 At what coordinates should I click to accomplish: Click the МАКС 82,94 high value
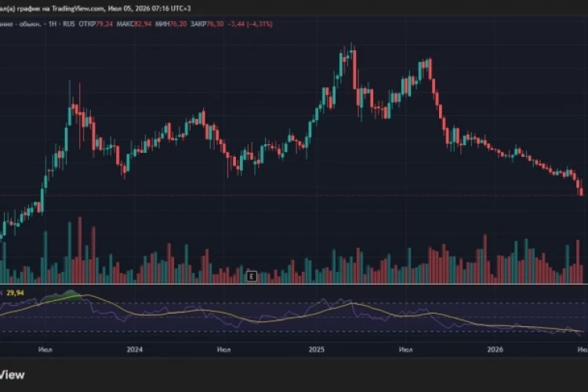pyautogui.click(x=134, y=24)
